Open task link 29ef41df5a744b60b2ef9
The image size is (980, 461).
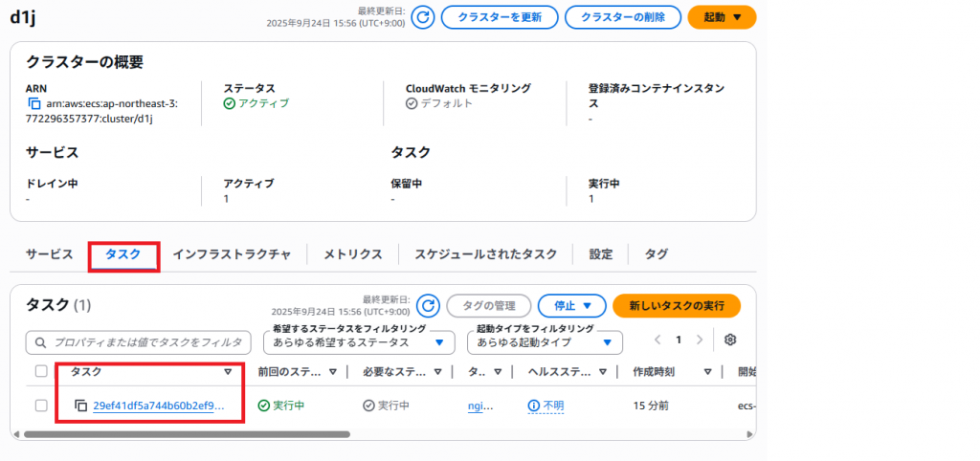click(x=159, y=406)
